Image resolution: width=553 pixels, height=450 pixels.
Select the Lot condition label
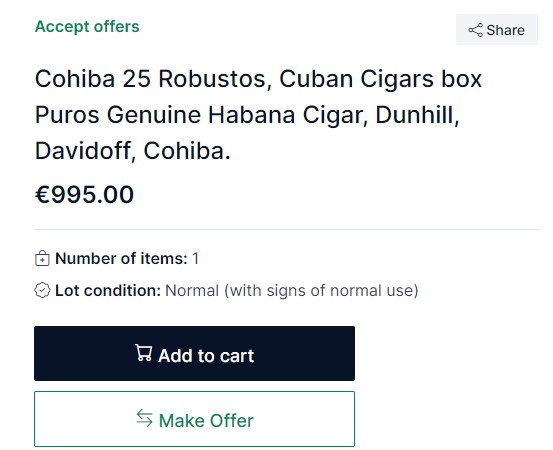[x=108, y=291]
